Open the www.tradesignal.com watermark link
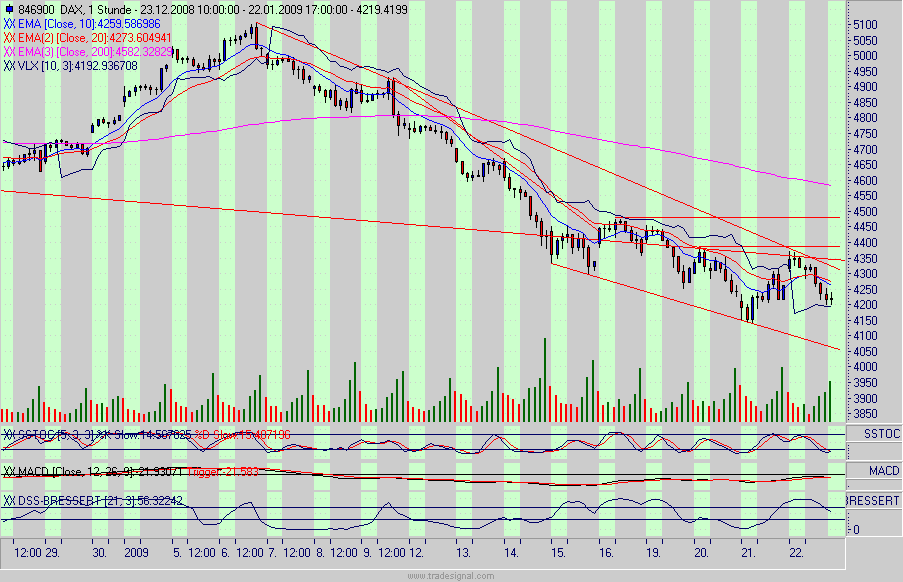This screenshot has height=582, width=903. [x=450, y=575]
